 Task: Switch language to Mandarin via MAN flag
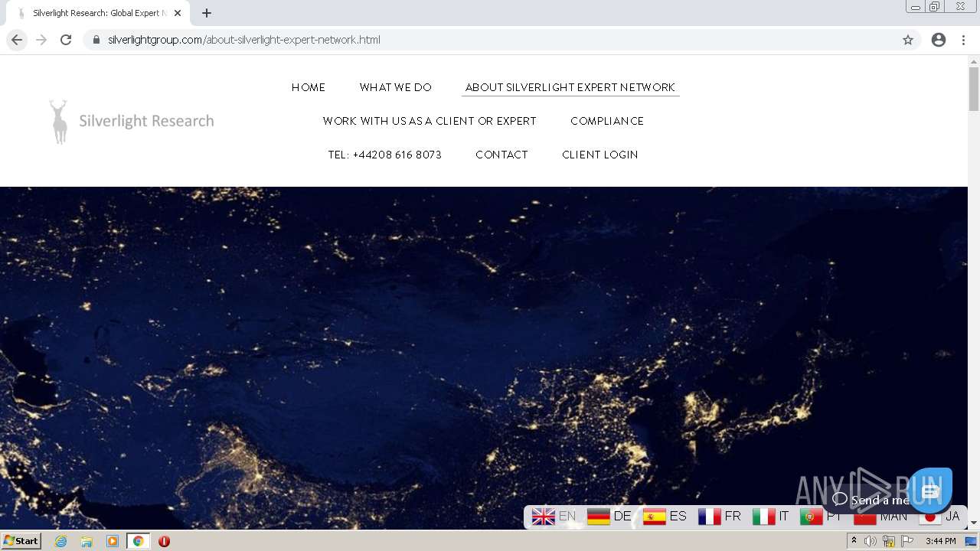tap(880, 517)
